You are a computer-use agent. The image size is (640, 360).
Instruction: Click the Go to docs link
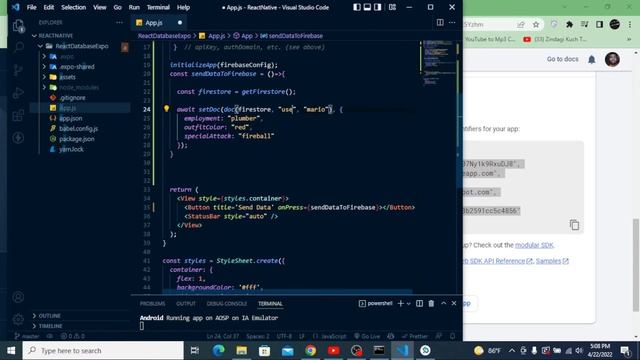pyautogui.click(x=562, y=59)
